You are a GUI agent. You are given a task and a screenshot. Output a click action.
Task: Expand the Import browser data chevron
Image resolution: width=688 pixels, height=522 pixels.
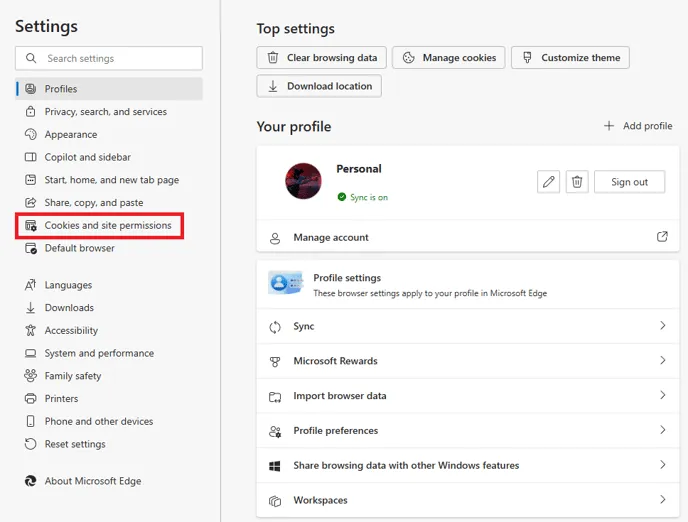(663, 395)
